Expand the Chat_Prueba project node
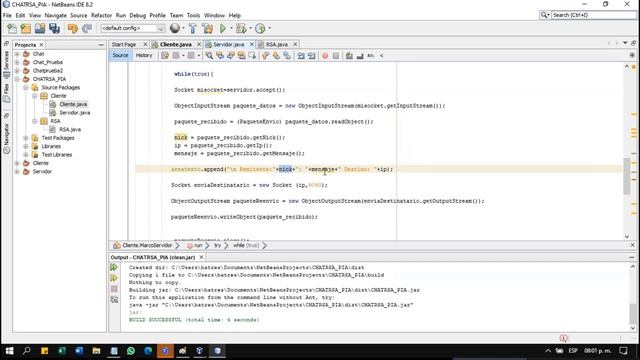 (17, 62)
